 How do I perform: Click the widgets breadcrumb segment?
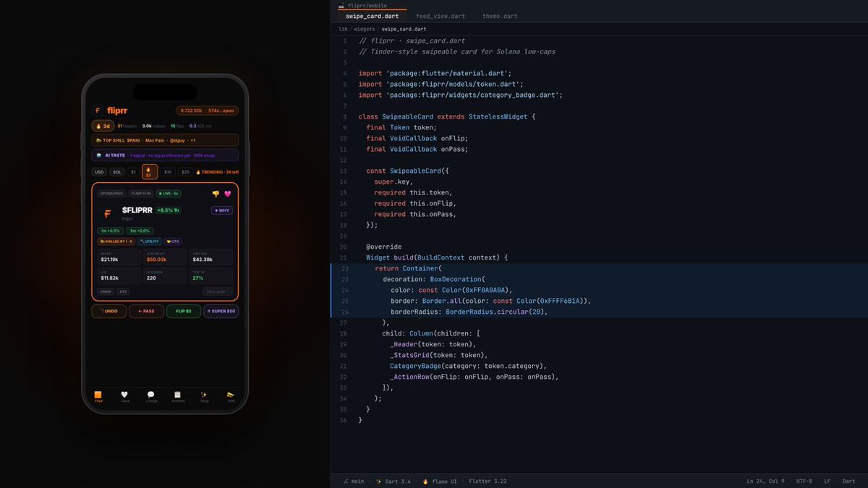(x=365, y=30)
